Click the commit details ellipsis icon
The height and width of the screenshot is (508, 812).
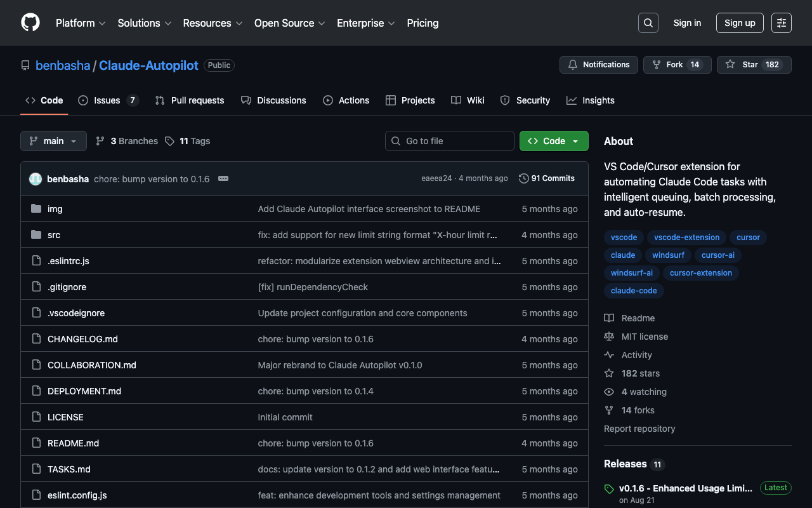coord(223,178)
